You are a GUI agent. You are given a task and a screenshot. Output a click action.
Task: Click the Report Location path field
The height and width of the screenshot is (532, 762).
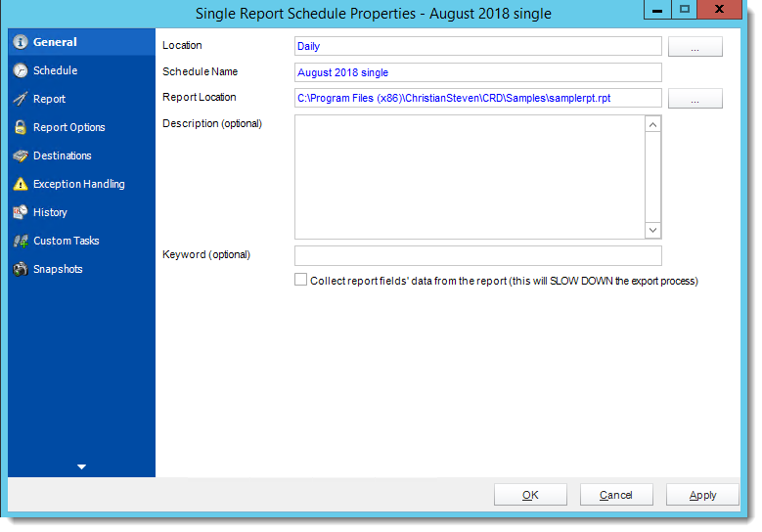click(478, 98)
